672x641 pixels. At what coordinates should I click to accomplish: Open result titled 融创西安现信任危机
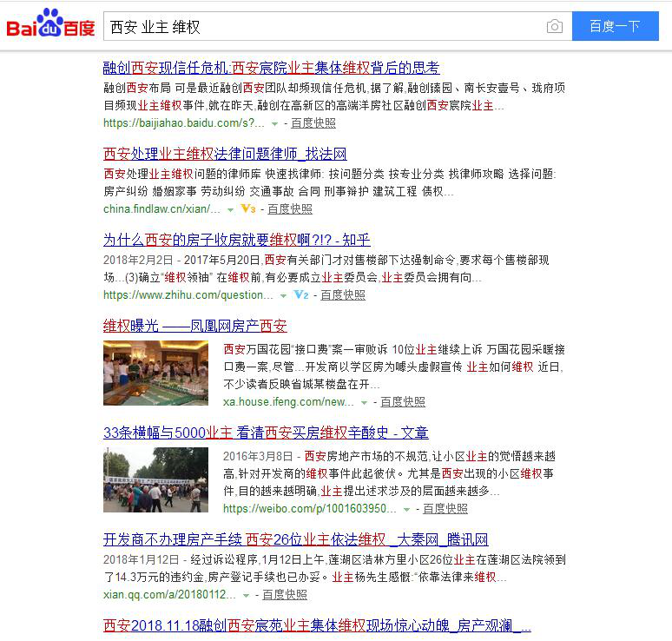(271, 68)
